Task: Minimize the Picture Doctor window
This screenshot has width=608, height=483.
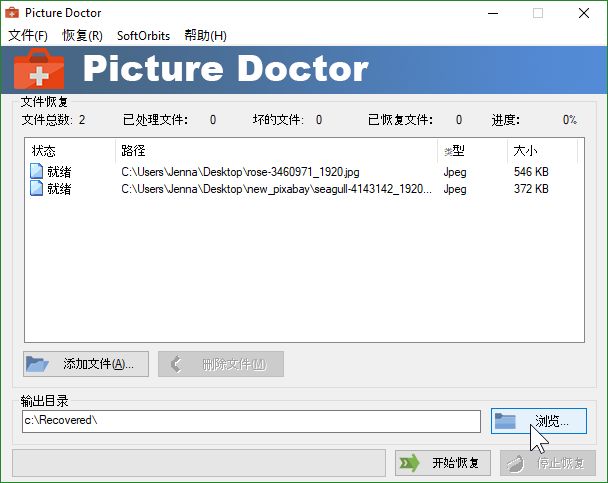Action: (x=493, y=13)
